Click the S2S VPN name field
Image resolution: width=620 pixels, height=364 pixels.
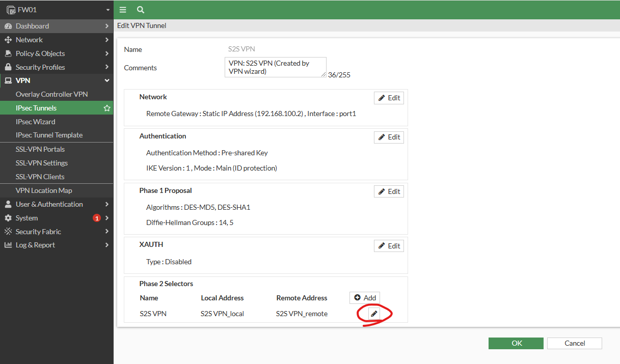241,49
